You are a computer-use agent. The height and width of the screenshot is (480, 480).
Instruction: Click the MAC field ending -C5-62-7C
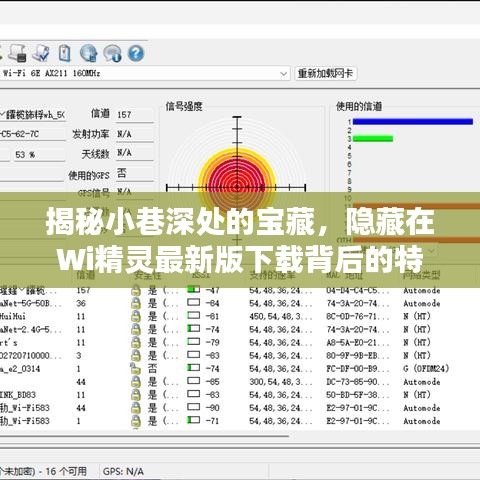[x=32, y=134]
